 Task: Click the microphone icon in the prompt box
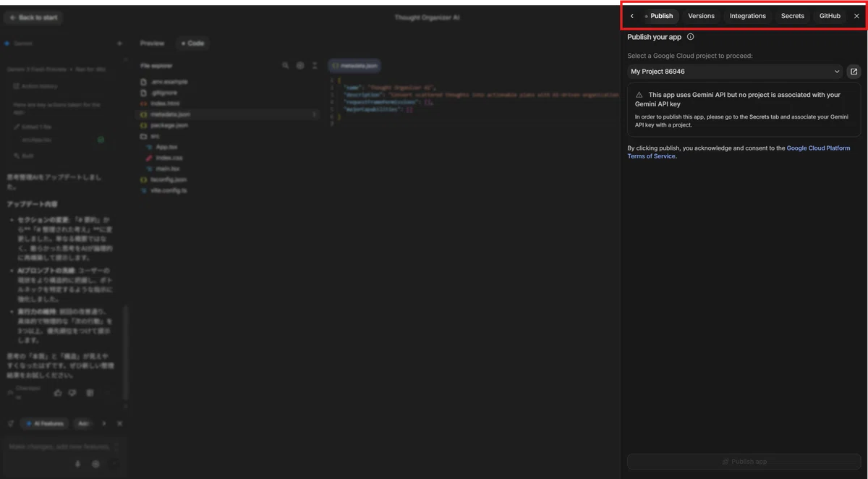point(77,465)
